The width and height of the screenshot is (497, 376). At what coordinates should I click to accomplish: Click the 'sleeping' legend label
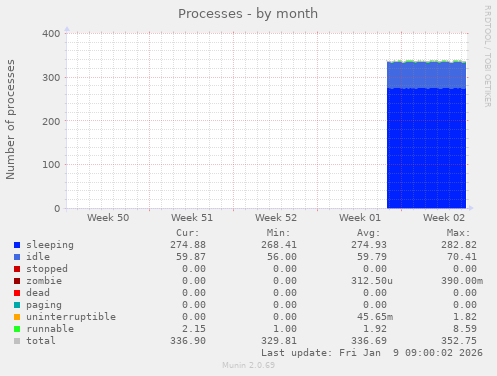(50, 245)
